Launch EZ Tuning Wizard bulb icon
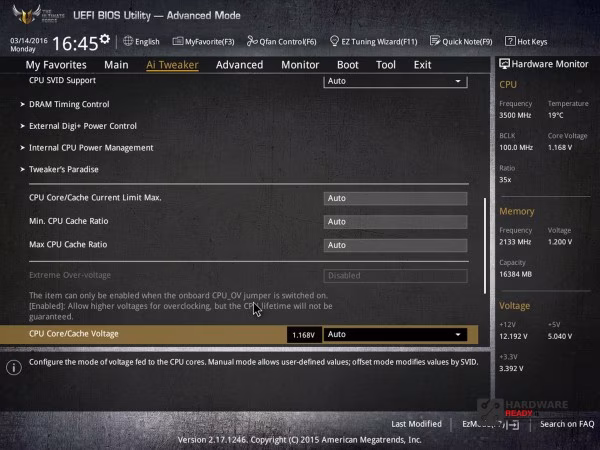 click(334, 41)
